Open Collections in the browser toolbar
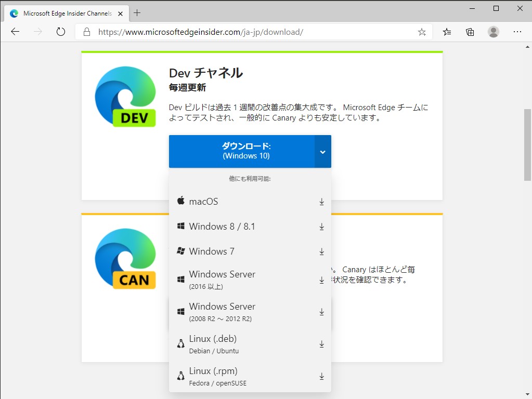Image resolution: width=532 pixels, height=399 pixels. tap(470, 32)
